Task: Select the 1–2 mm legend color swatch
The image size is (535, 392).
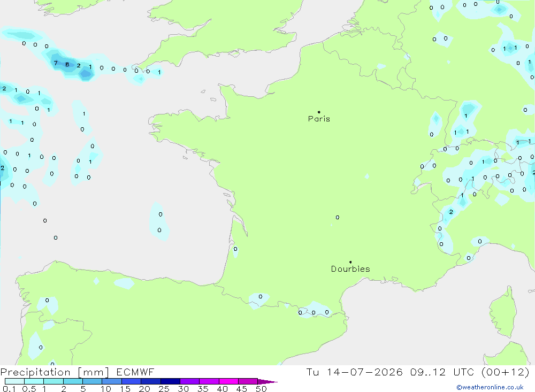Action: (x=53, y=381)
